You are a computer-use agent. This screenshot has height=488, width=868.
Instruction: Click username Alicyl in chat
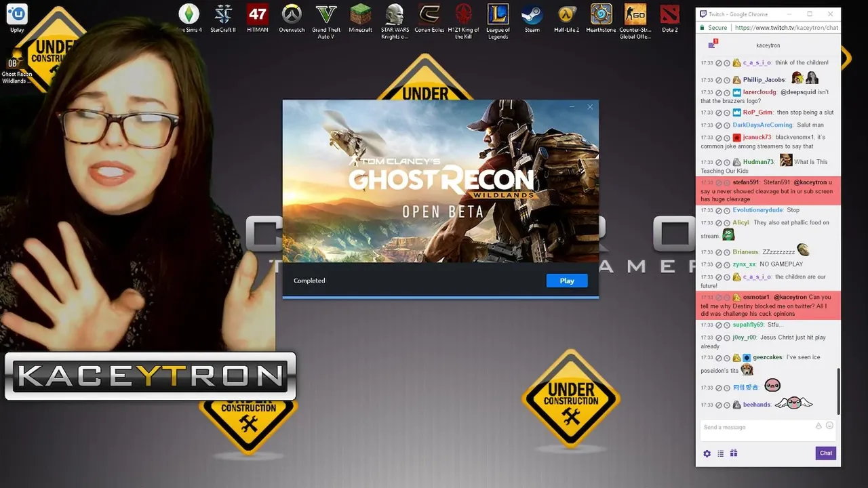tap(741, 223)
